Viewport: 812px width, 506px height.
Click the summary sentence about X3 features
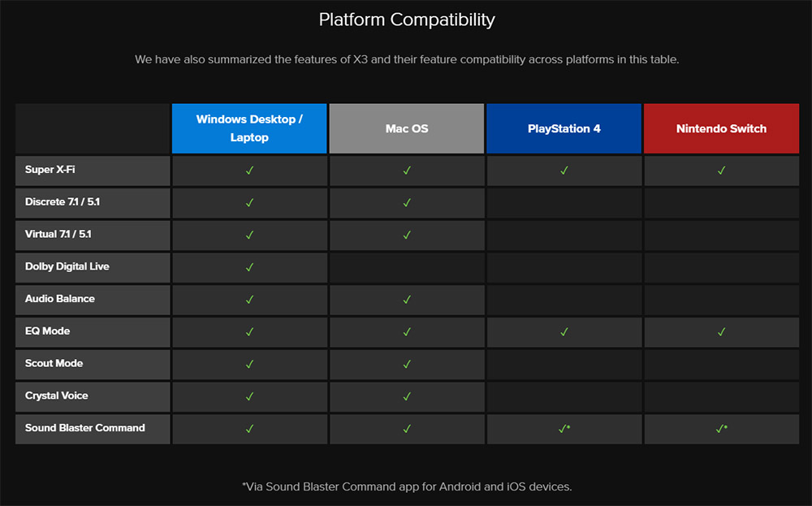(x=407, y=59)
